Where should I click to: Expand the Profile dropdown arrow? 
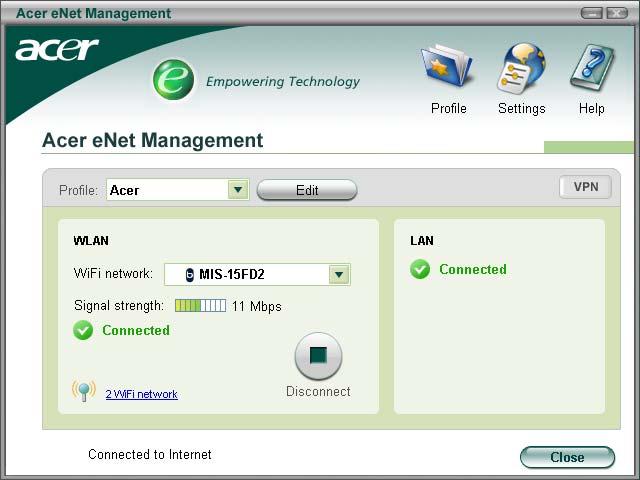pos(238,190)
